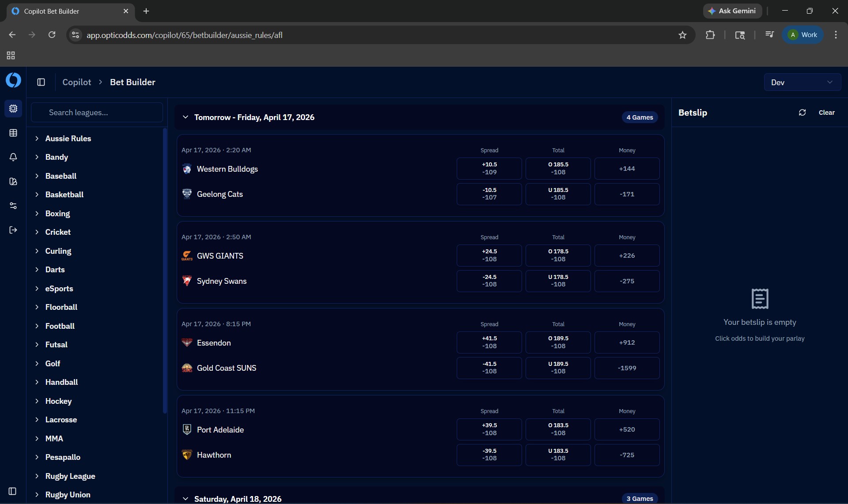Screen dimensions: 848x504
Task: Click the Search leagues input field
Action: pyautogui.click(x=97, y=113)
